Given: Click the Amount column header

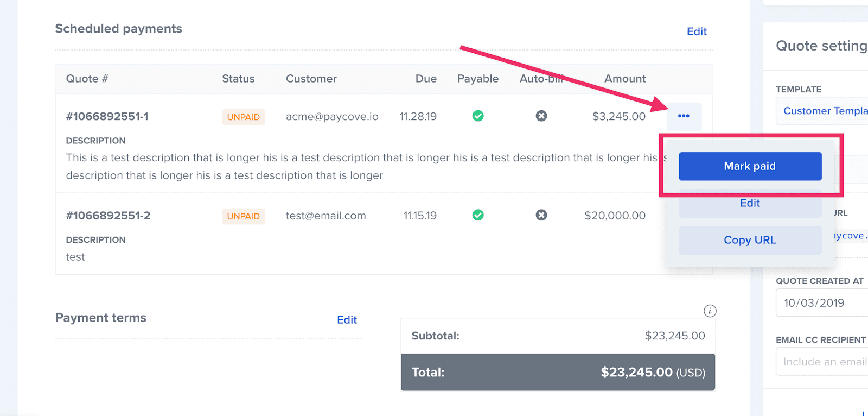Looking at the screenshot, I should [x=625, y=79].
